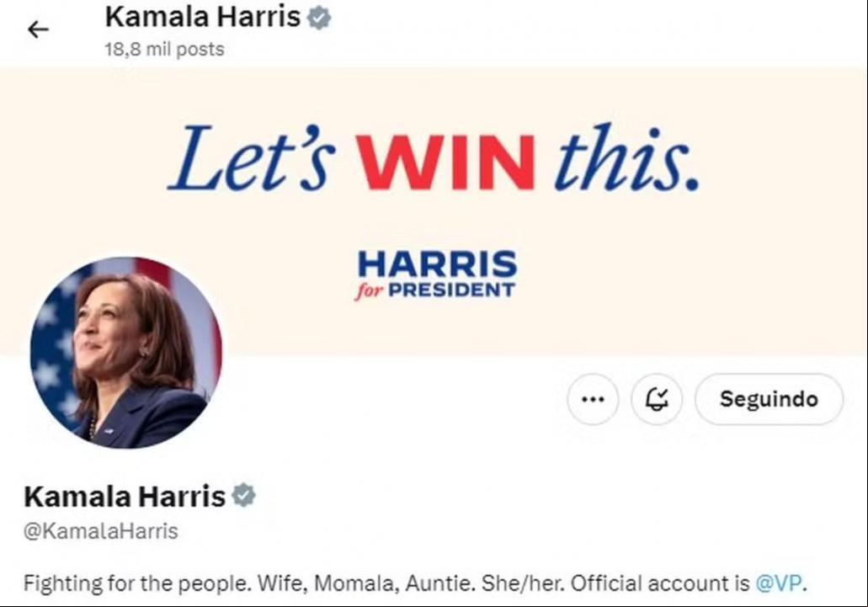Click verified badge beside profile display name
868x607 pixels.
pyautogui.click(x=243, y=495)
